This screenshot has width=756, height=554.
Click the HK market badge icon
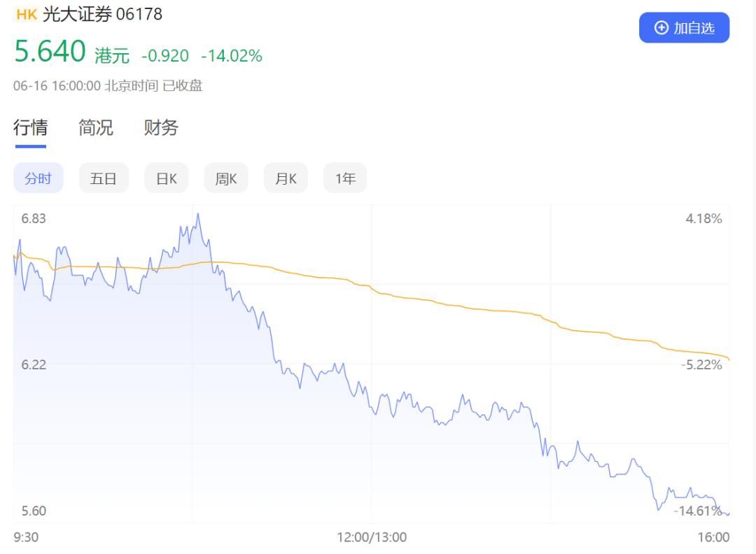click(27, 15)
